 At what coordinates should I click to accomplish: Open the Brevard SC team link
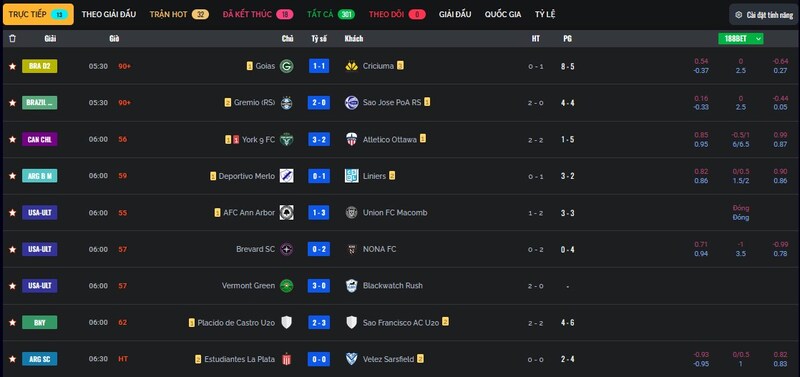pyautogui.click(x=256, y=249)
